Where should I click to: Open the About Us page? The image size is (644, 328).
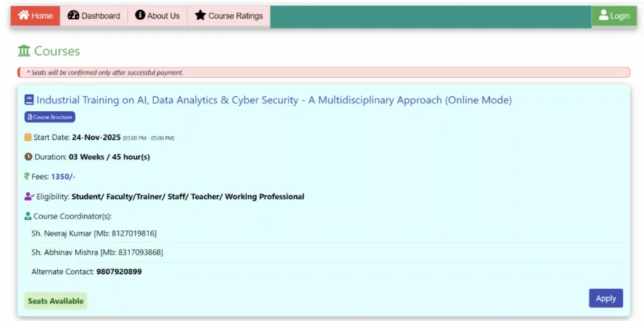157,16
